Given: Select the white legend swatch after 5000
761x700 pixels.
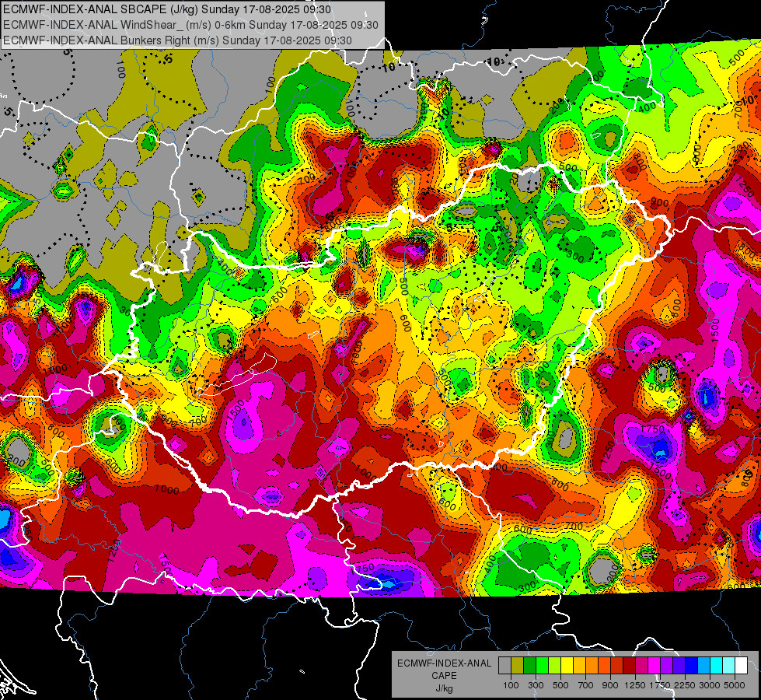Looking at the screenshot, I should [x=742, y=666].
